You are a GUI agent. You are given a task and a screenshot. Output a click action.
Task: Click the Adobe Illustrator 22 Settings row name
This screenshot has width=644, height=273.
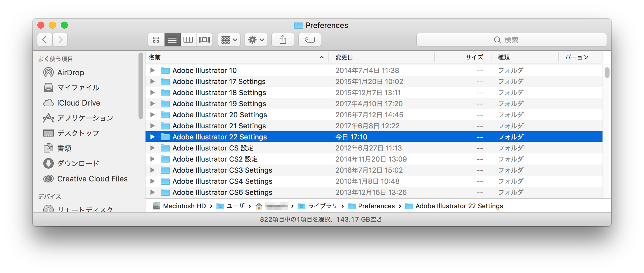click(220, 137)
